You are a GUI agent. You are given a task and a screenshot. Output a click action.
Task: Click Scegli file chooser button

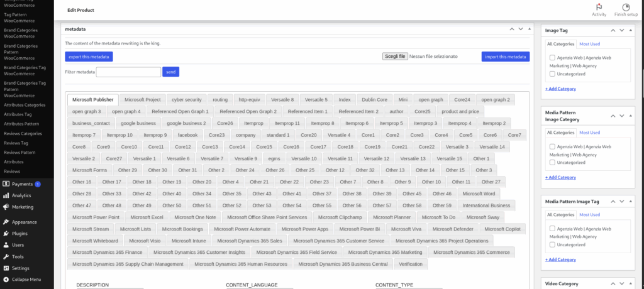tap(395, 57)
